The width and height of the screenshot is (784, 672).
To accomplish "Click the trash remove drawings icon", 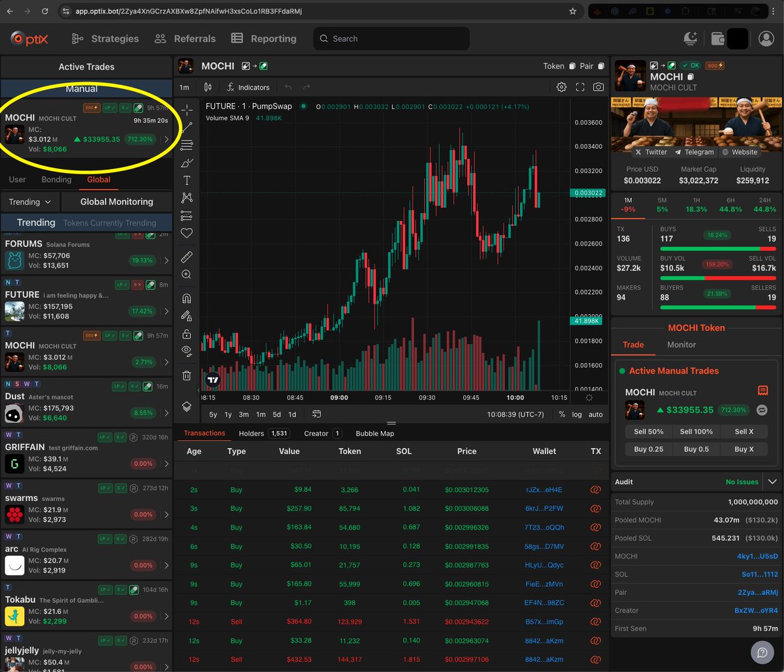I will tap(187, 376).
